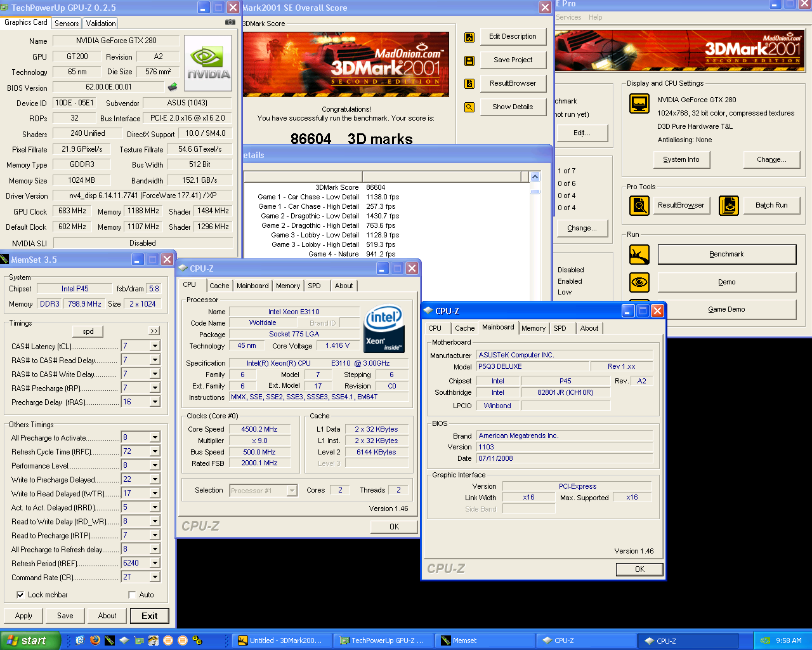Screen dimensions: 812x650
Task: Click the Save Project button
Action: pos(513,60)
